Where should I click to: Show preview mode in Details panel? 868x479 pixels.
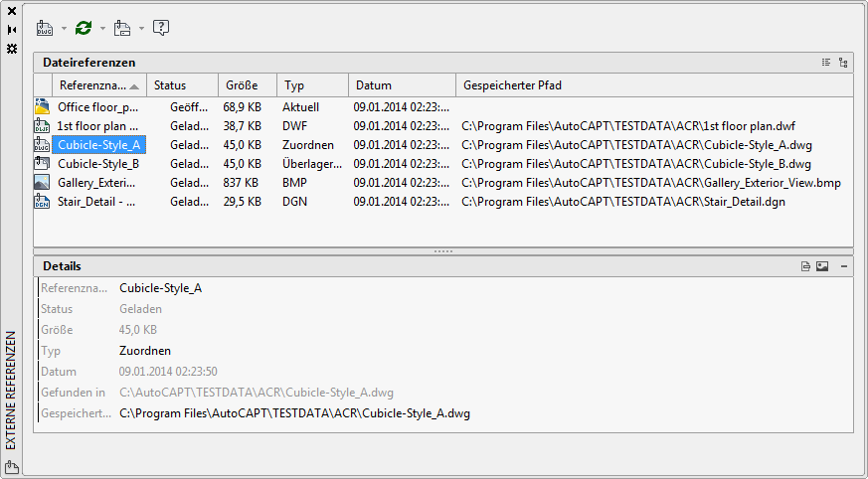822,266
